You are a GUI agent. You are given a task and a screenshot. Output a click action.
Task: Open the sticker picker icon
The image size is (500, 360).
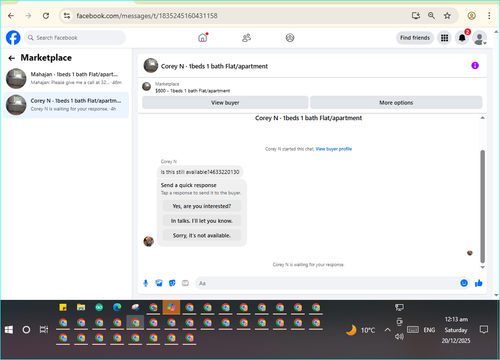tap(172, 283)
